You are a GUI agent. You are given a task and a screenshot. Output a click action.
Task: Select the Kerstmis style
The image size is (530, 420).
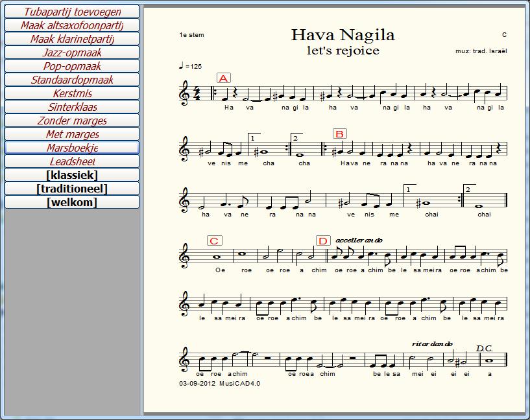coord(72,93)
